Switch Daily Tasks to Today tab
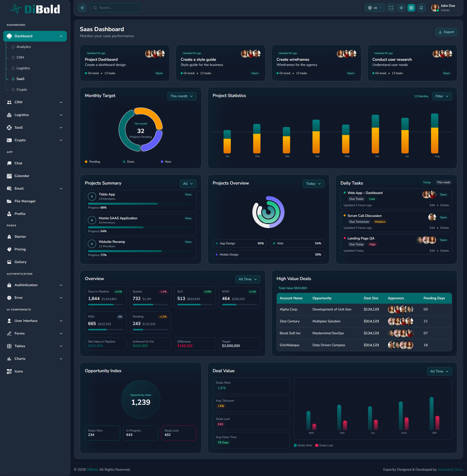 (427, 182)
